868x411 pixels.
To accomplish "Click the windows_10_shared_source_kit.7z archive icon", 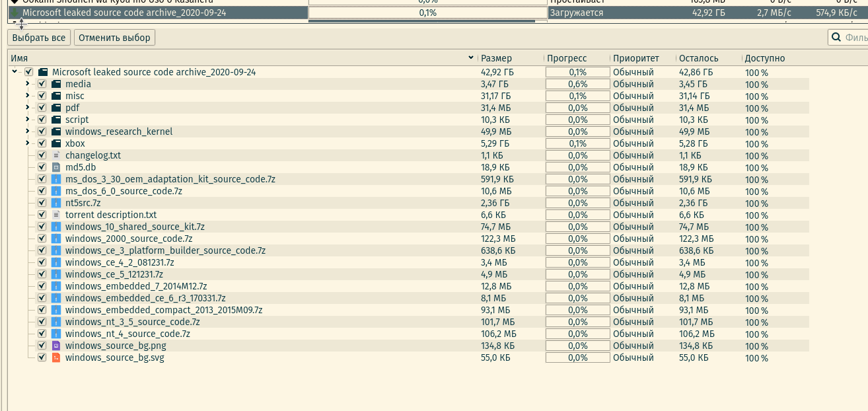I will [56, 227].
